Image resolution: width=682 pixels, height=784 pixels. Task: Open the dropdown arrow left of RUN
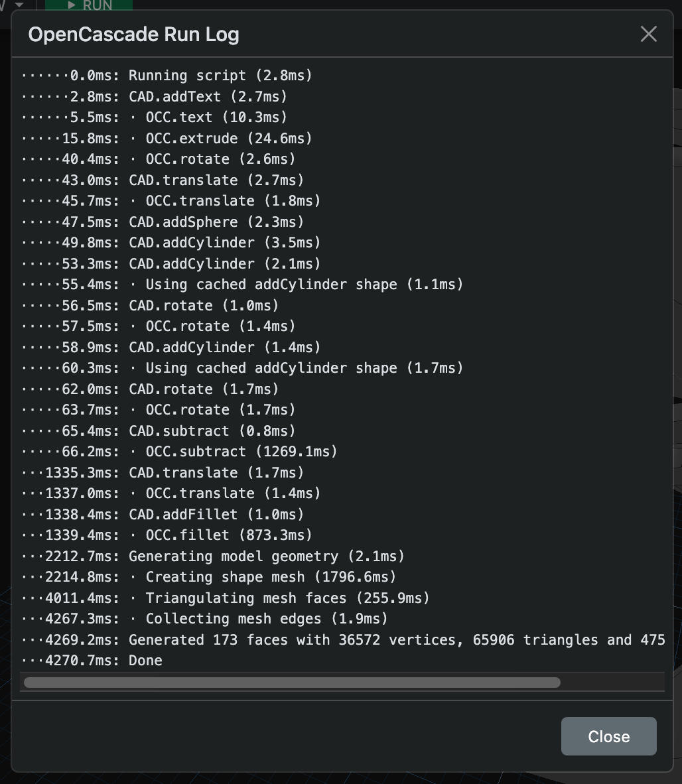tap(19, 5)
